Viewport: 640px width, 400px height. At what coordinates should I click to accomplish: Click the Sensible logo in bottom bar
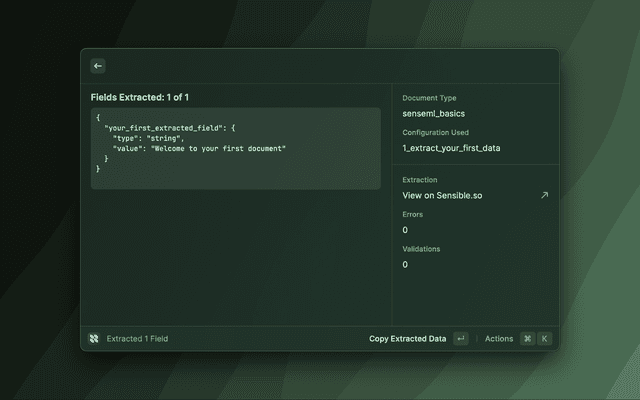point(93,339)
